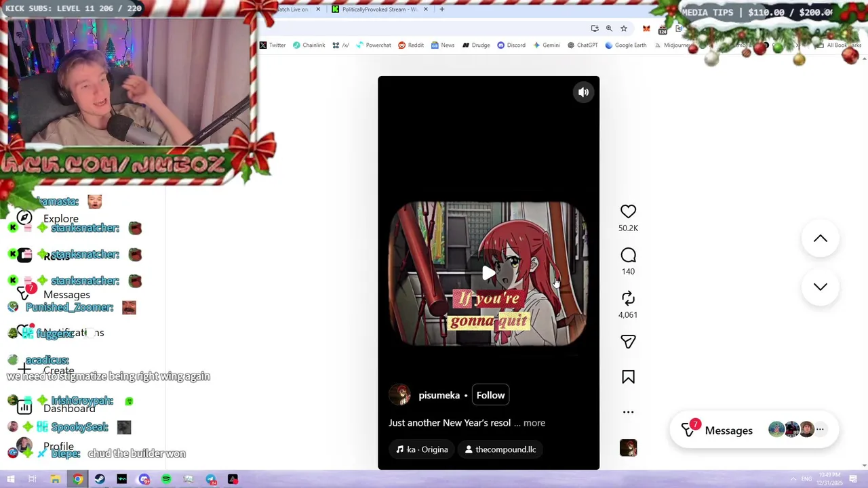This screenshot has height=488, width=868.
Task: Play the paused reel video
Action: (x=488, y=273)
